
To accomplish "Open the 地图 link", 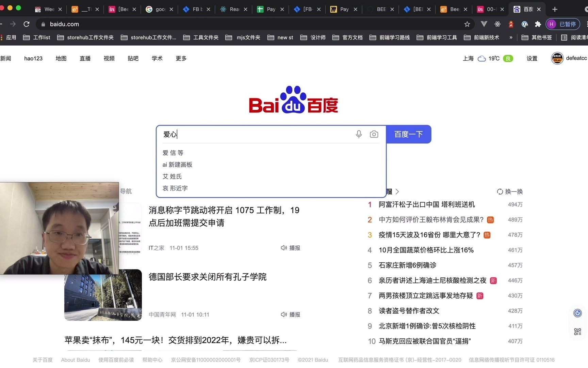I will click(61, 58).
